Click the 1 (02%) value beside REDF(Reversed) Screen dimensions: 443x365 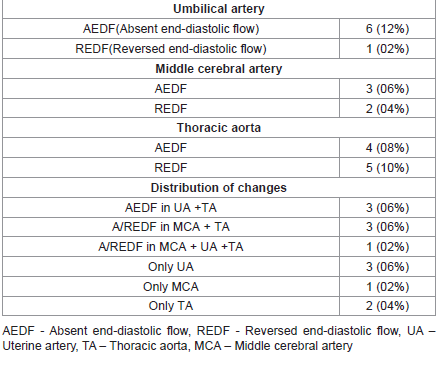pos(387,49)
